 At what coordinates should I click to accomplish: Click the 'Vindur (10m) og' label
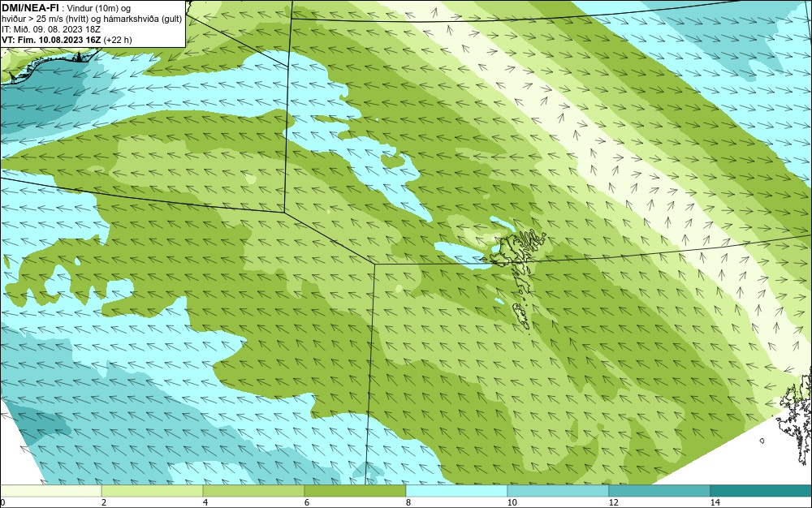(x=99, y=8)
